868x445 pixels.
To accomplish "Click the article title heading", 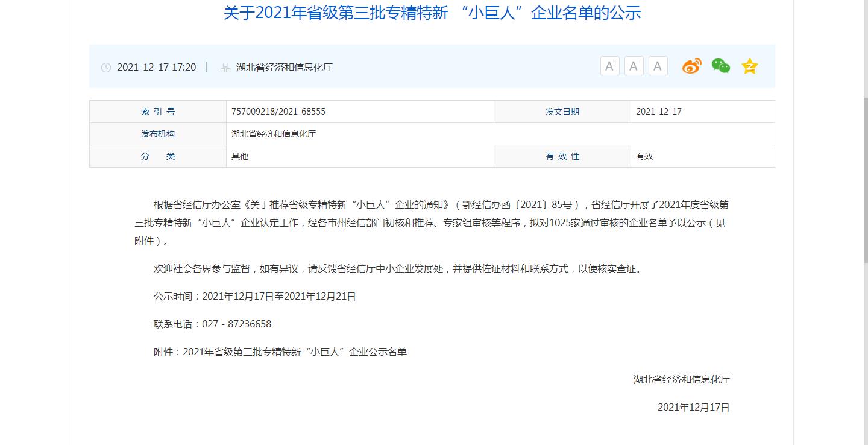I will pyautogui.click(x=432, y=13).
